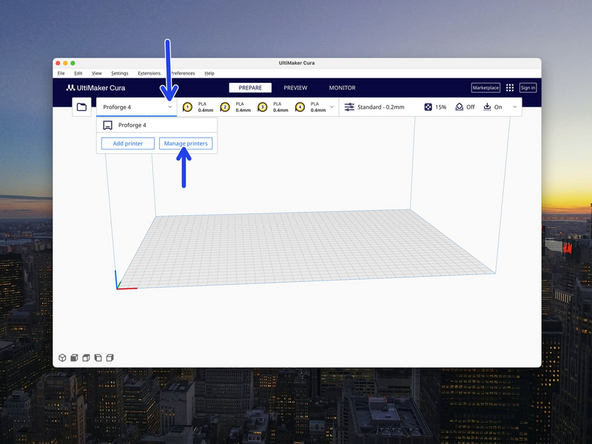Click the Sign in button
Viewport: 592px width, 444px height.
click(x=528, y=88)
